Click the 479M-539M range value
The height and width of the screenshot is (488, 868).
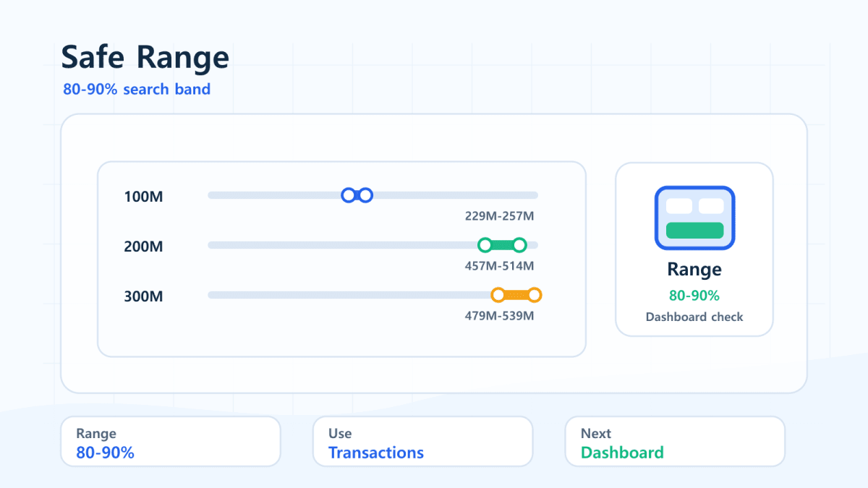[499, 316]
